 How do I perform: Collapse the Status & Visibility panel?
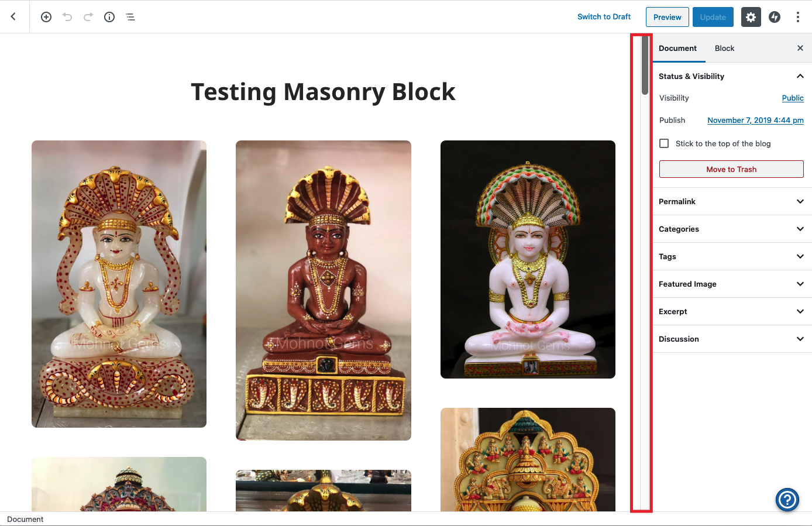732,76
